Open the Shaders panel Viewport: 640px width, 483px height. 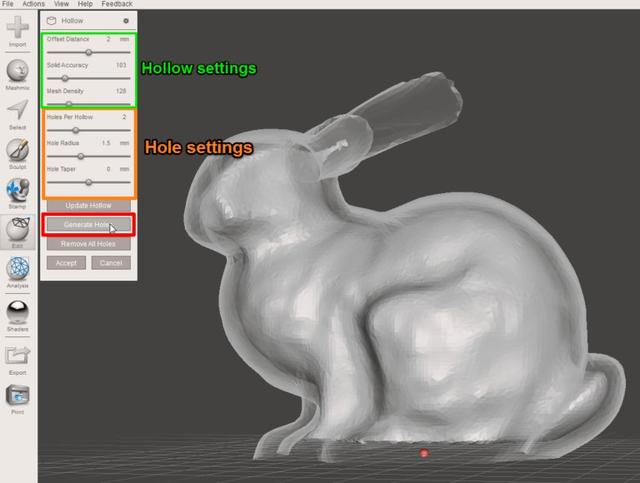tap(17, 311)
